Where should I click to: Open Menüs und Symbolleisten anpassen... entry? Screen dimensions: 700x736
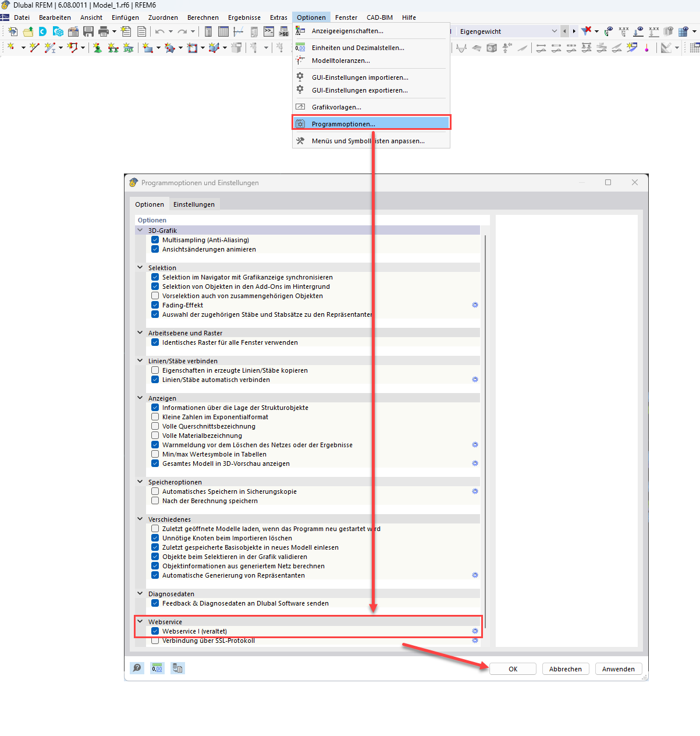(371, 141)
